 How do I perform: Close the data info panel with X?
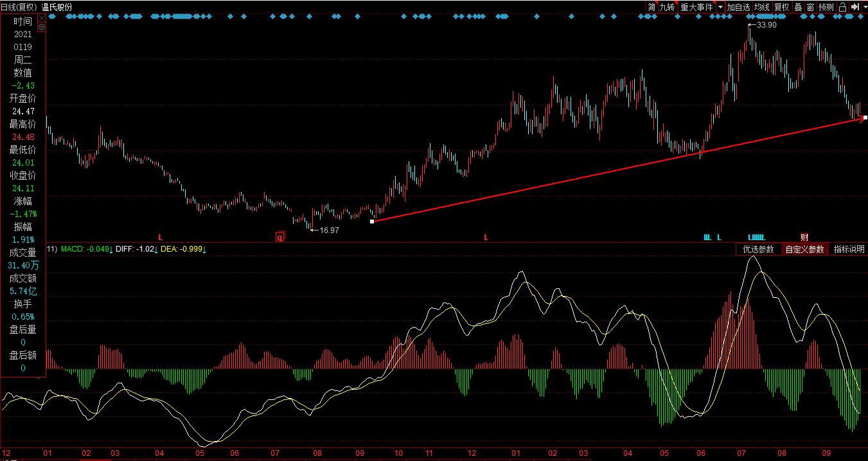click(42, 18)
